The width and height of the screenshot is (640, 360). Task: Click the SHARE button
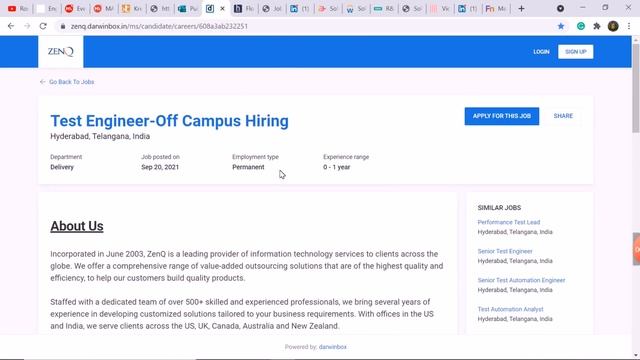click(x=563, y=116)
